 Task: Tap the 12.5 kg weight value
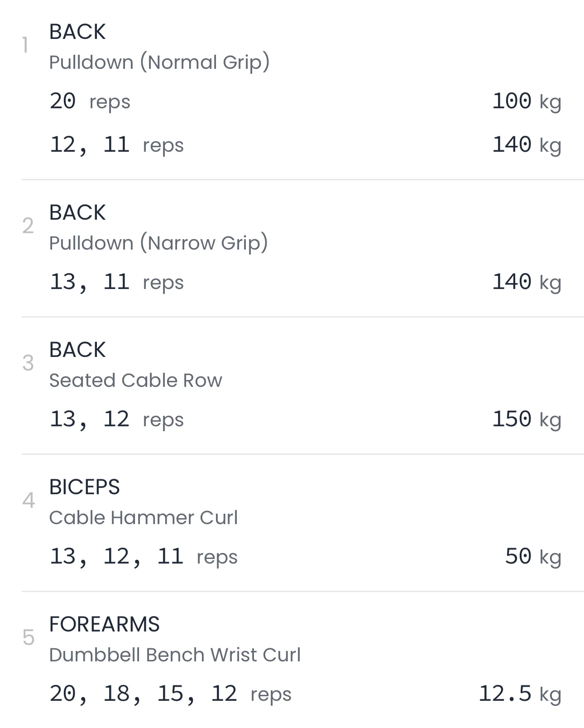pyautogui.click(x=519, y=694)
